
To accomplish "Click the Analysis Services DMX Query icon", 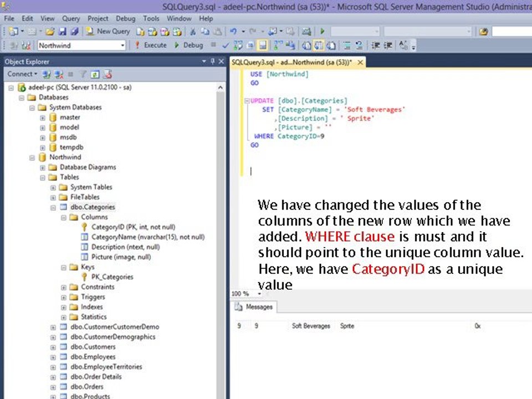I will coord(165,32).
